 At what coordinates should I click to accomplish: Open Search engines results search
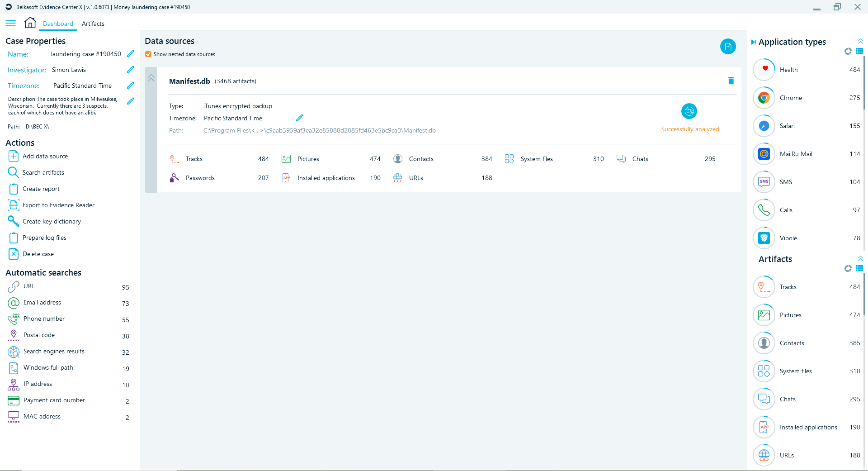(x=68, y=352)
